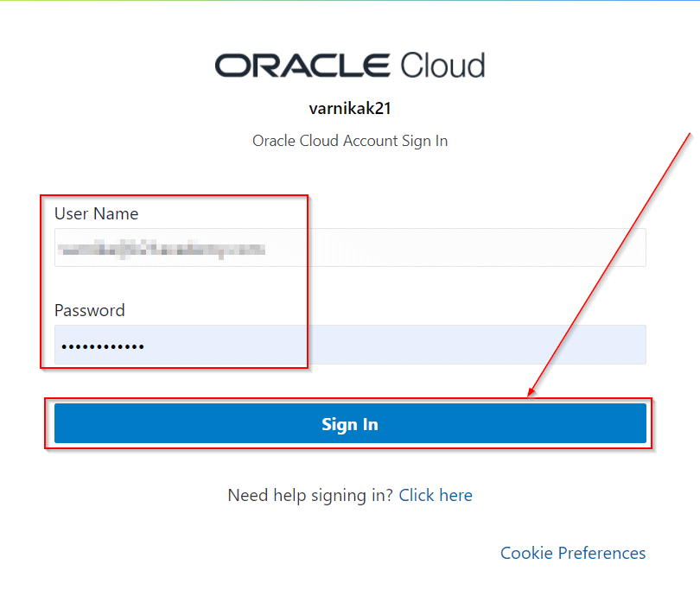Screen dimensions: 700x615
Task: Click the varnikak21 tenant name
Action: (349, 109)
